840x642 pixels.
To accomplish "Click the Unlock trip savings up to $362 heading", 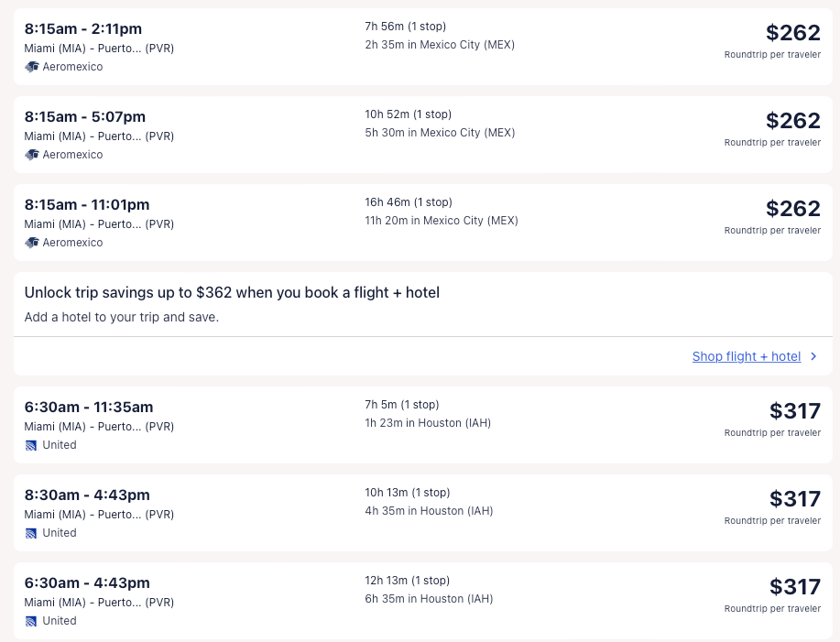I will click(232, 293).
